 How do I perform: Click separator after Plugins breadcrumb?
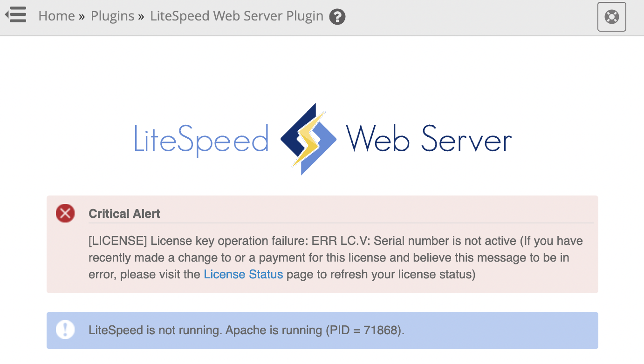141,17
